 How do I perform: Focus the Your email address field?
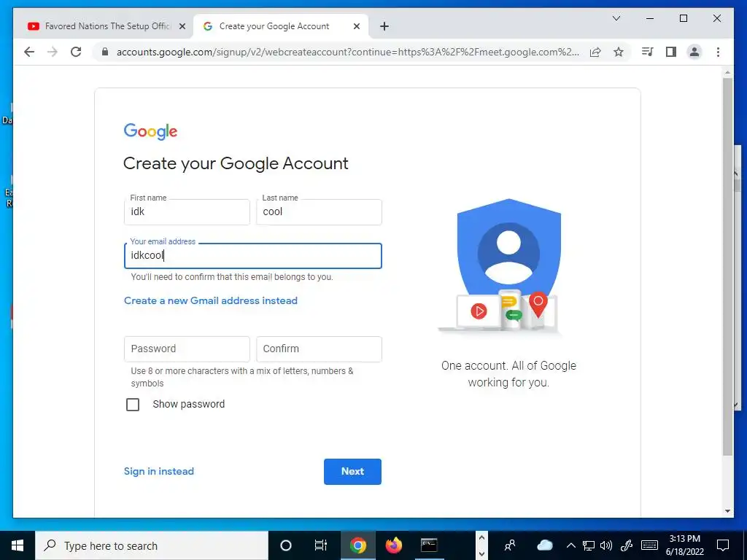coord(253,256)
